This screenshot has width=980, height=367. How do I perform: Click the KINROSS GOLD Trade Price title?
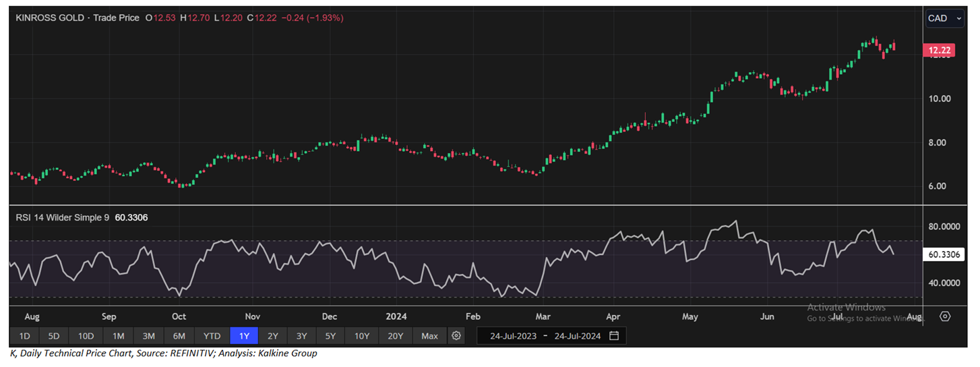[x=77, y=18]
